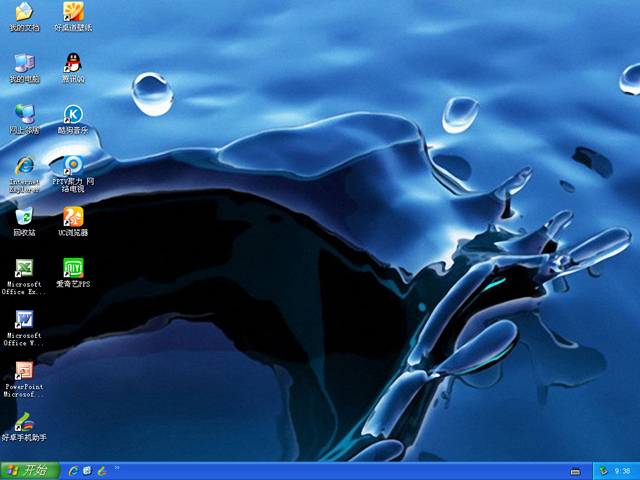Open the 我的文档 folder icon

[x=24, y=13]
